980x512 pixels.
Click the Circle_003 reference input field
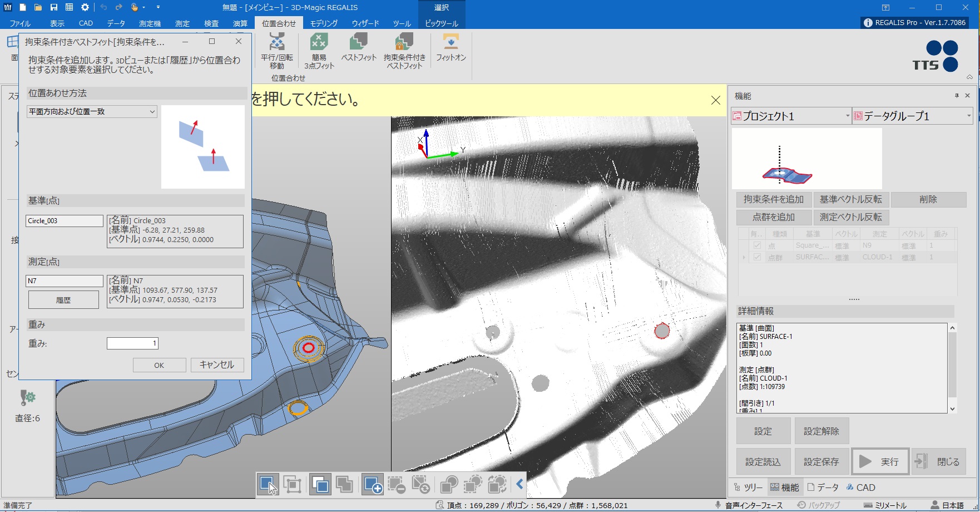point(65,221)
